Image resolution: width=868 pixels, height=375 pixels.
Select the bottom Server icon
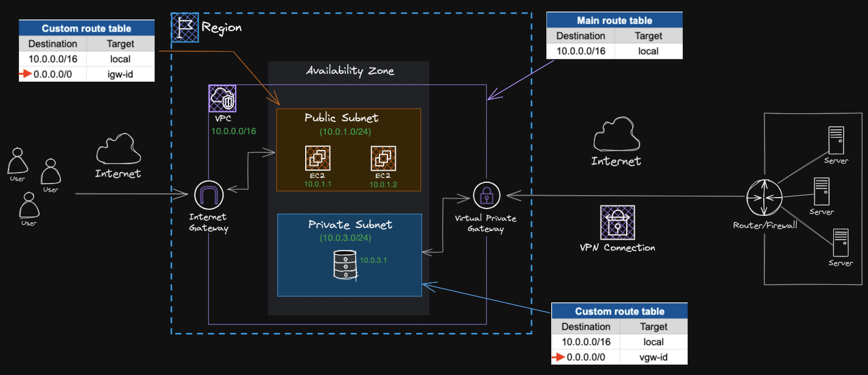pos(841,243)
